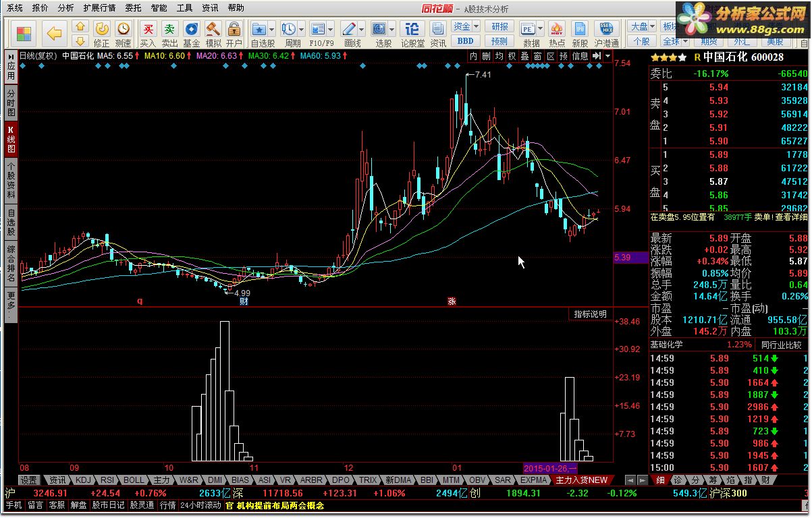The width and height of the screenshot is (812, 518).
Task: Click the BBD button
Action: click(465, 41)
